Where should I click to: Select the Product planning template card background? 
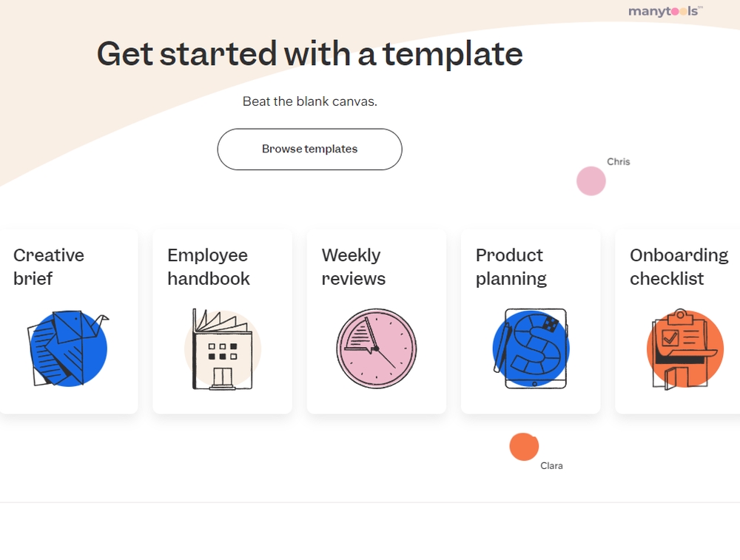pyautogui.click(x=531, y=322)
